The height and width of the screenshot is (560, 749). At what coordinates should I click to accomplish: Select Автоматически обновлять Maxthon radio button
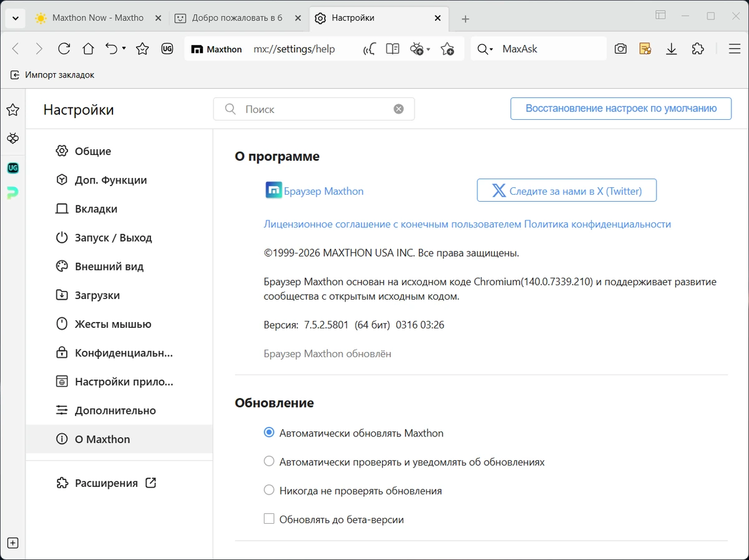[269, 432]
